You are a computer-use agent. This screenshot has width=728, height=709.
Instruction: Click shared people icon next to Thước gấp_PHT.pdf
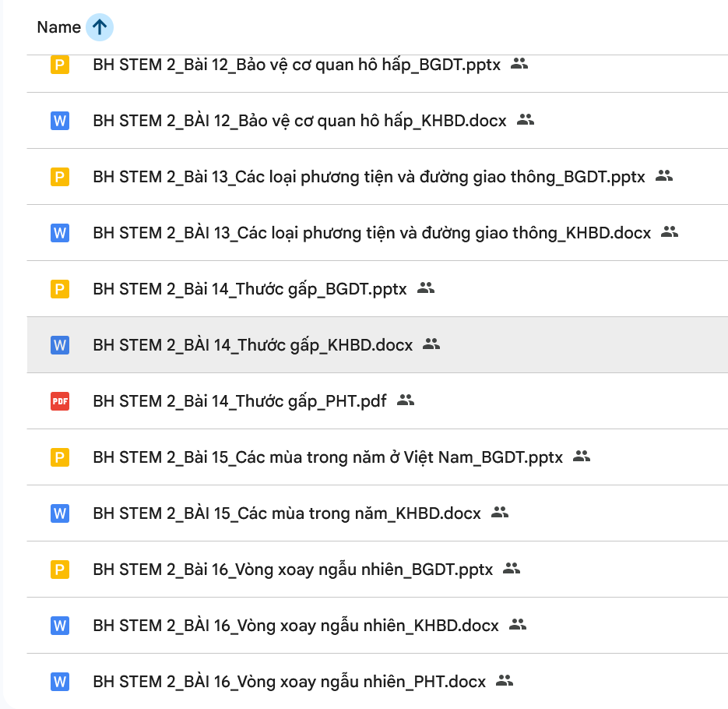(406, 400)
